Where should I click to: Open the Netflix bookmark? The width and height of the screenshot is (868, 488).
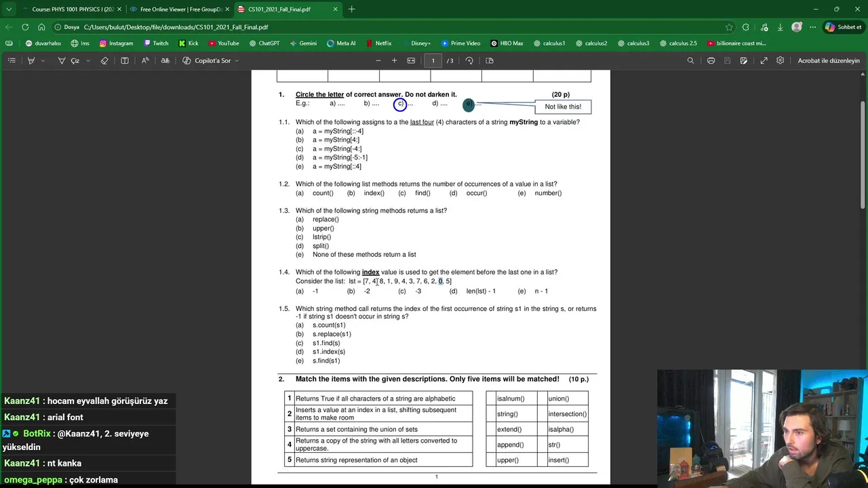(x=378, y=43)
